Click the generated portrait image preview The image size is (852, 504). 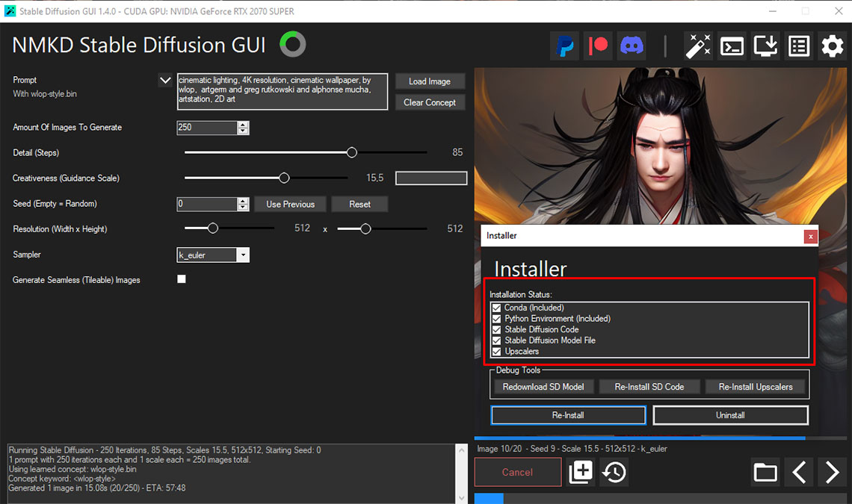point(660,146)
